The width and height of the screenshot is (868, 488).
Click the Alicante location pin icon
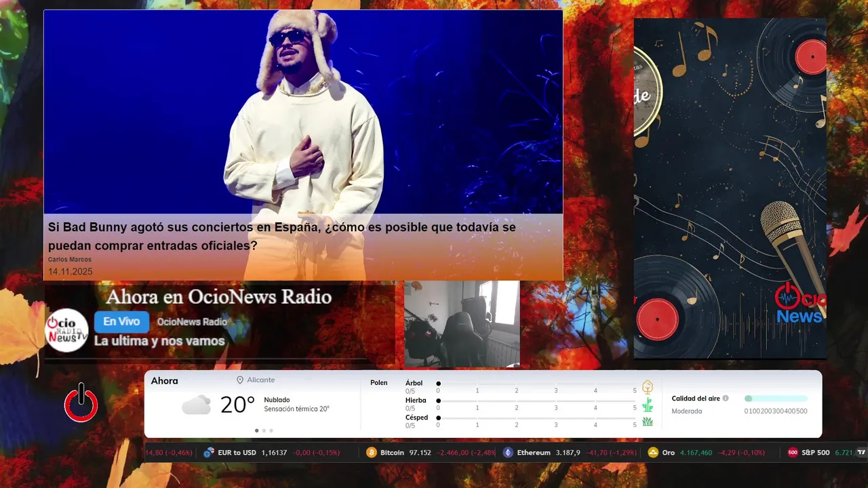point(240,380)
